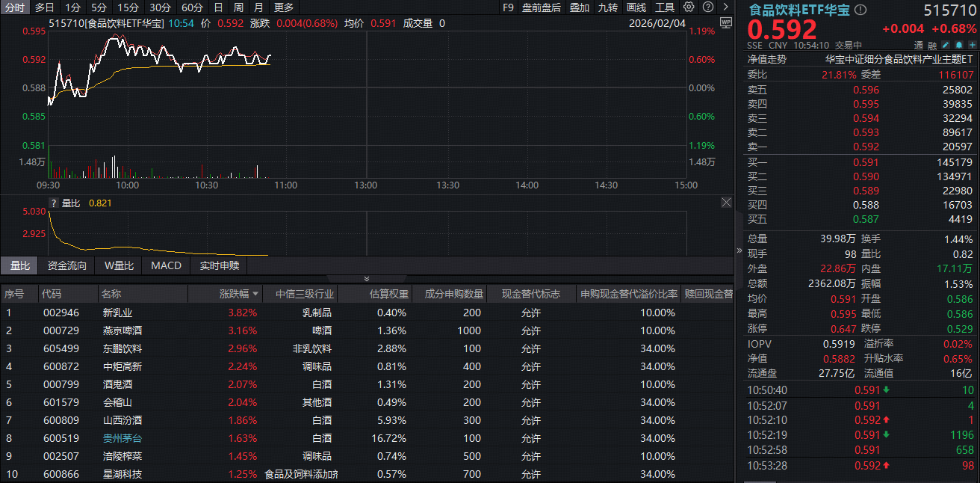
Task: Open chart settings gear icon
Action: [689, 7]
